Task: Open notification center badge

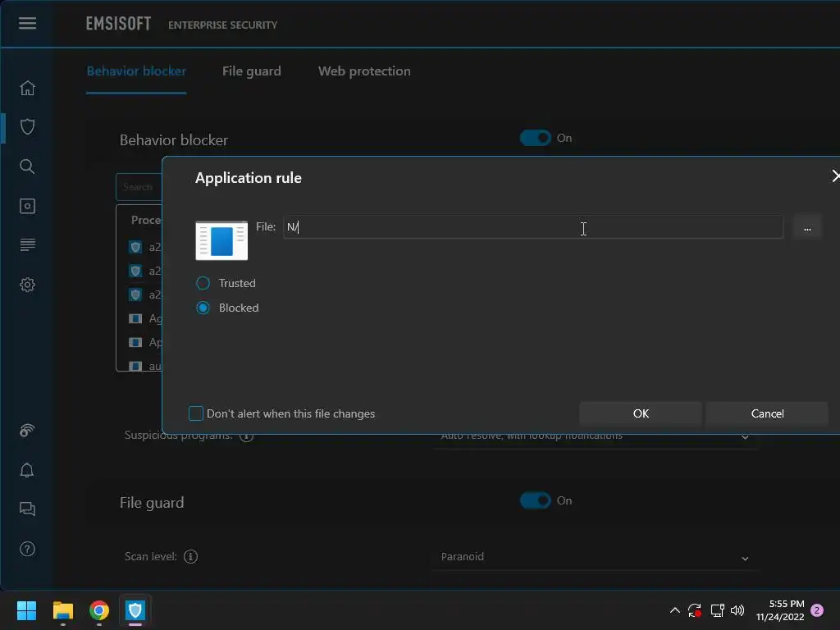Action: 817,610
